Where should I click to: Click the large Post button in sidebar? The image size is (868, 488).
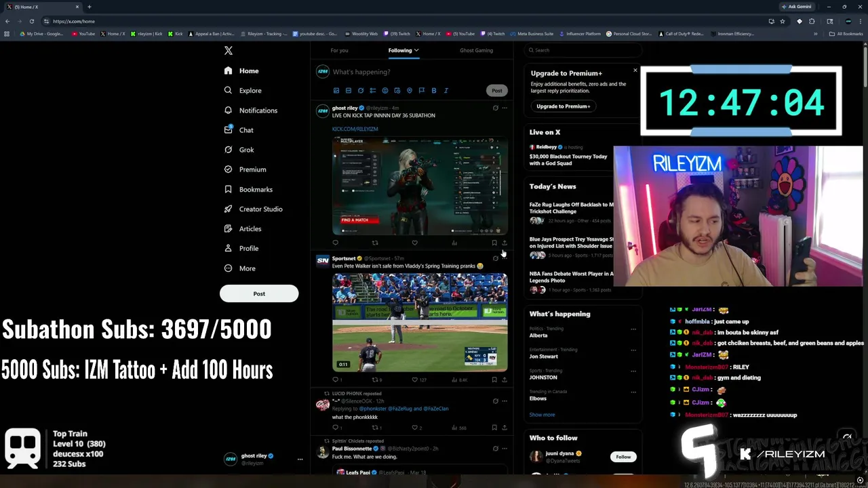tap(259, 293)
